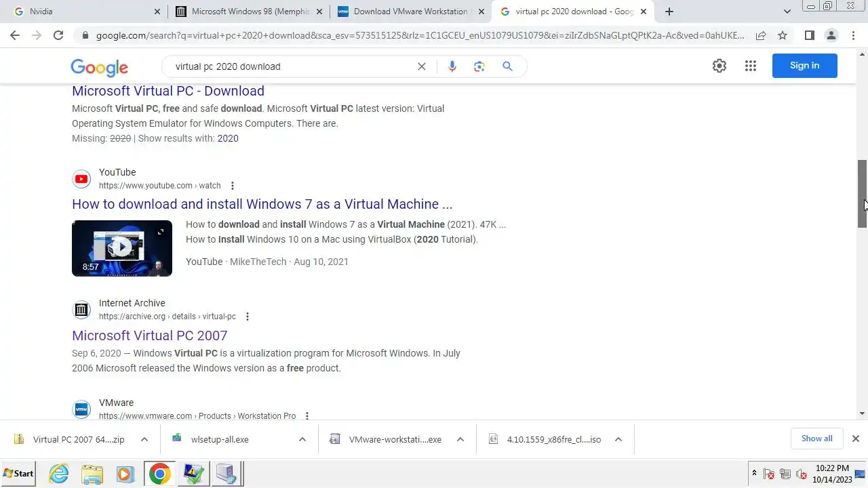Open Microsoft Virtual PC 2007 result
Image resolution: width=868 pixels, height=488 pixels.
pyautogui.click(x=149, y=335)
